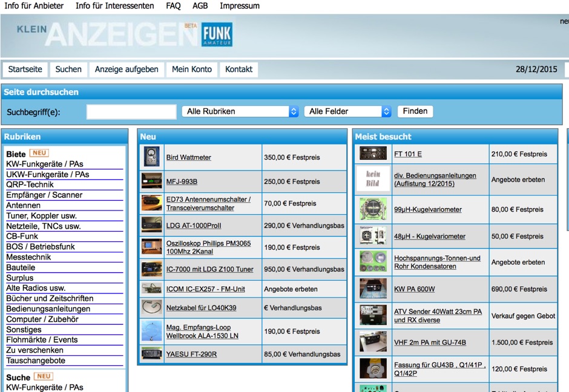This screenshot has height=392, width=569.
Task: Open the Bird Wattmeter thumbnail image
Action: pos(152,157)
